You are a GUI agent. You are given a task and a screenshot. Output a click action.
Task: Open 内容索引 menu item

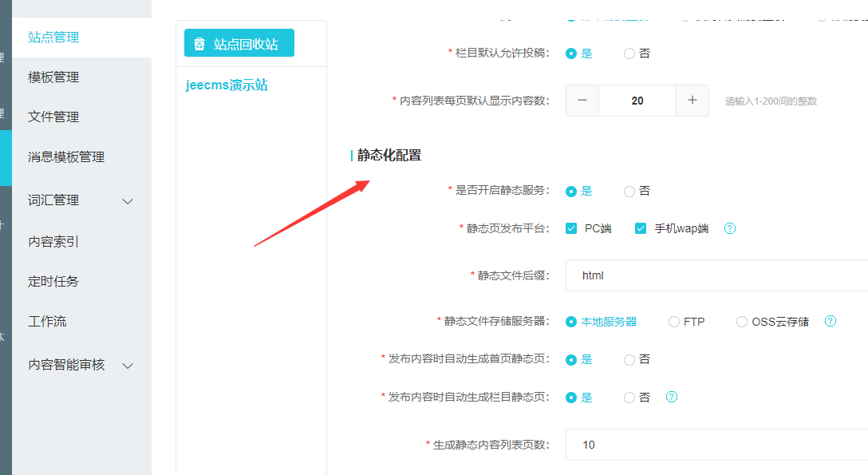53,241
